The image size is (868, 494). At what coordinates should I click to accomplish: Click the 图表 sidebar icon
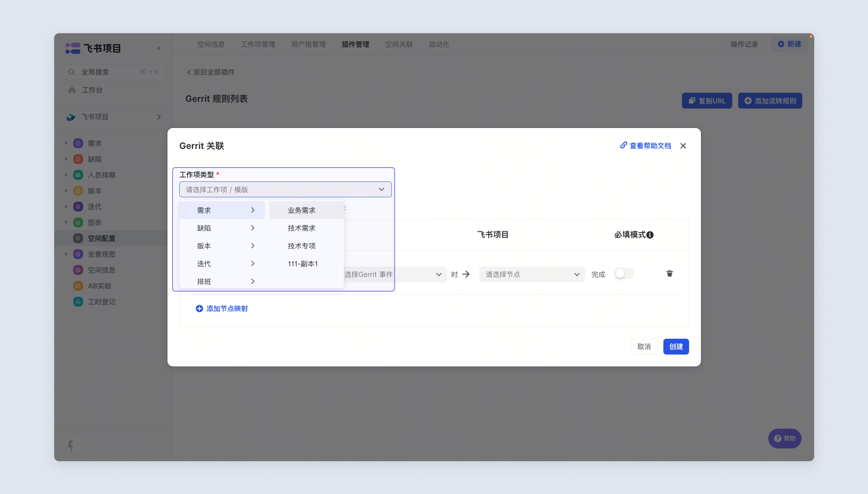pyautogui.click(x=78, y=223)
